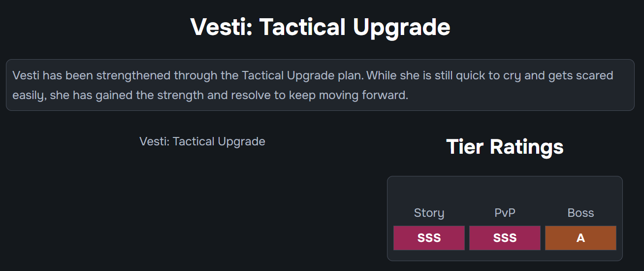The image size is (644, 271).
Task: Click the Story column label
Action: point(429,213)
